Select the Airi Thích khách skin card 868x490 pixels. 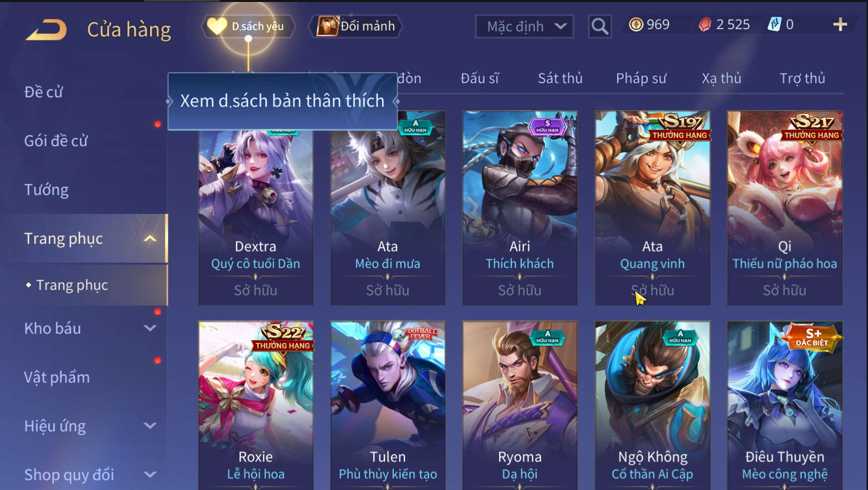coord(520,208)
